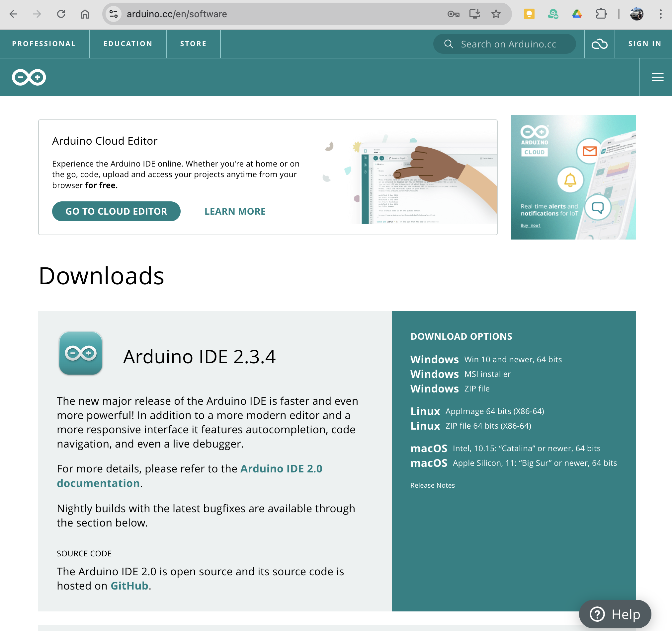Open the Chrome profile avatar
This screenshot has width=672, height=631.
pos(636,14)
